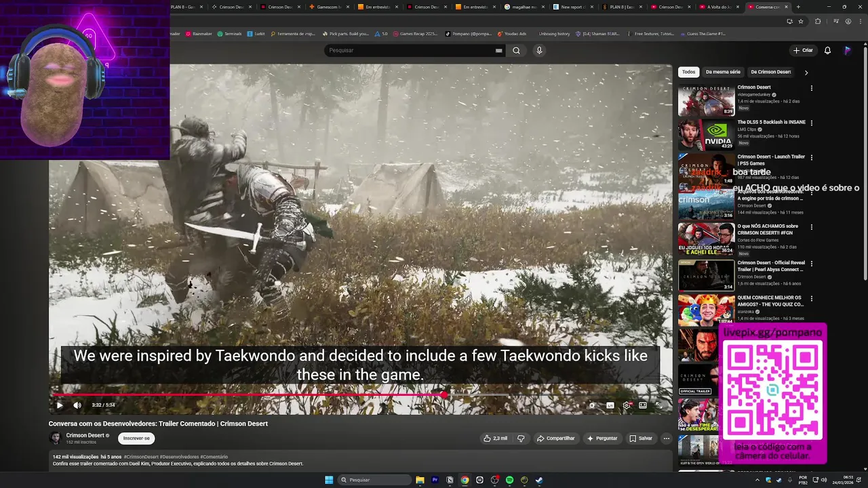
Task: Open the Pompano TikTok bookmark
Action: click(469, 33)
